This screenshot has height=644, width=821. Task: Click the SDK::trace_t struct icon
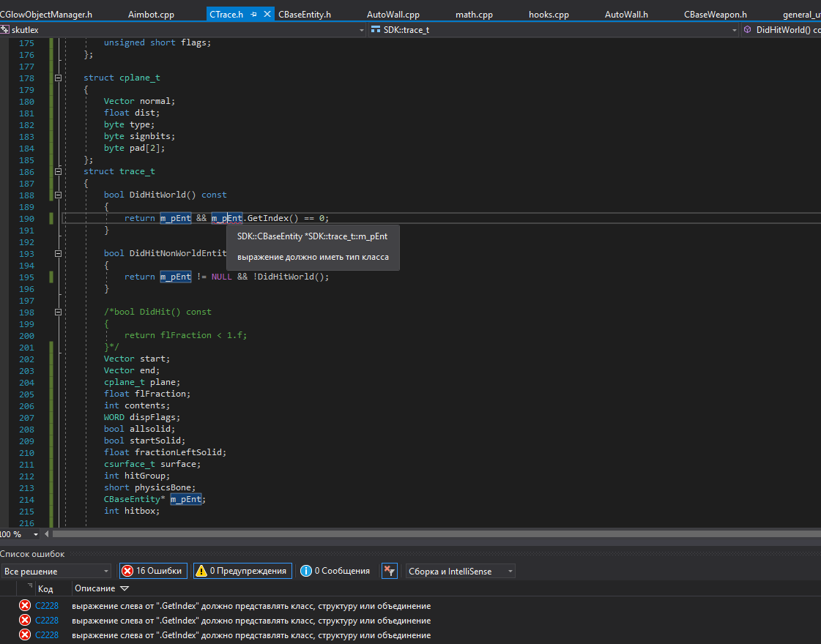(x=376, y=30)
